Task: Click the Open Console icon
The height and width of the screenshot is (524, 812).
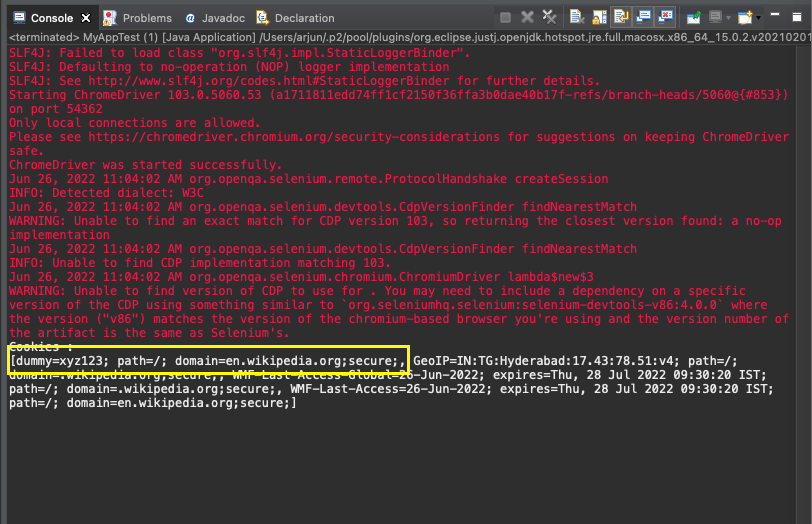Action: (745, 18)
